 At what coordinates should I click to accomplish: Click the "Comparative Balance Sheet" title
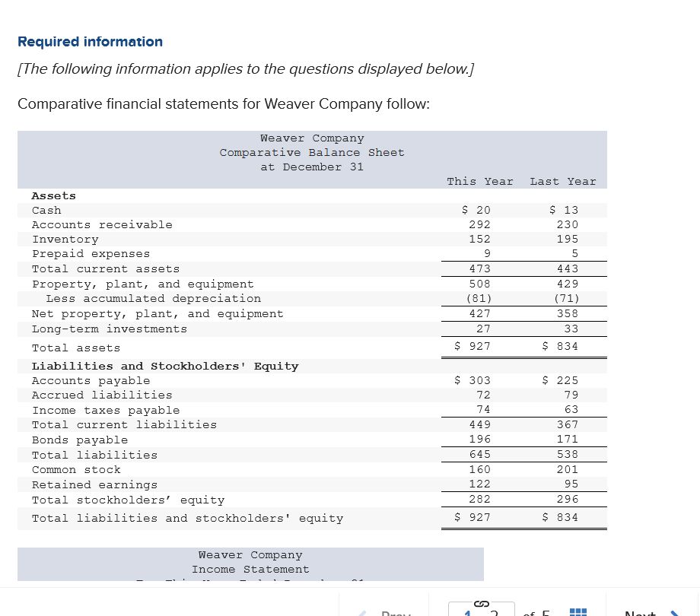(312, 153)
